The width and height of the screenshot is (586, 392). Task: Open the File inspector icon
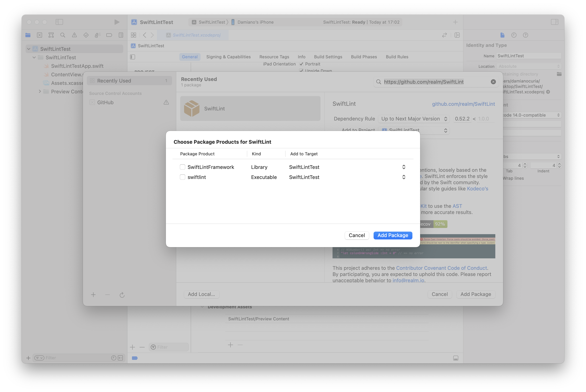pos(502,35)
